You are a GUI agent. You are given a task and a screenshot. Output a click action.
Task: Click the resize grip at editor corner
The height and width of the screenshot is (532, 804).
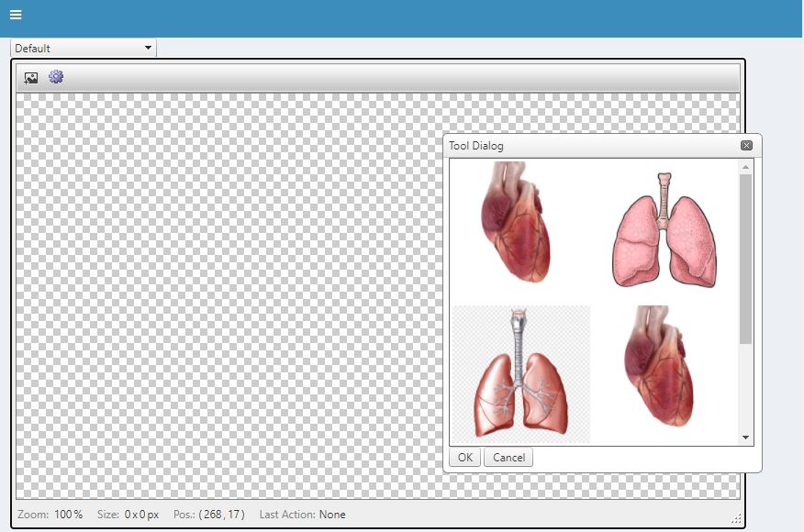[736, 518]
